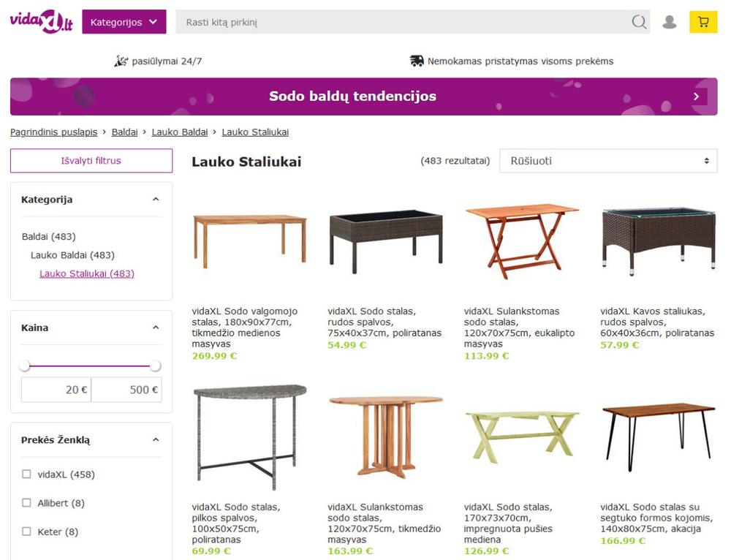Go to the Lauko Baldai breadcrumb
This screenshot has width=731, height=560.
[x=179, y=132]
